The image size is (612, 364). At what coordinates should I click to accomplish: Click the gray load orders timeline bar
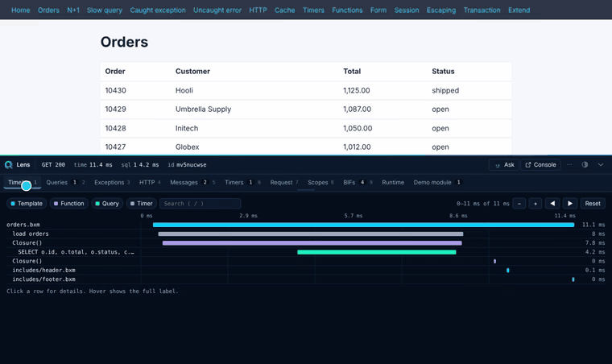click(311, 234)
